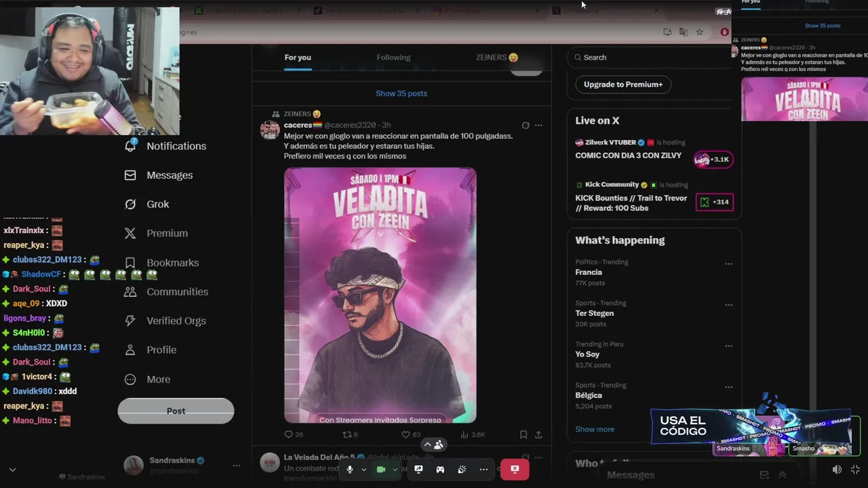Expand the Messages drawer arrows
868x488 pixels.
pos(782,475)
